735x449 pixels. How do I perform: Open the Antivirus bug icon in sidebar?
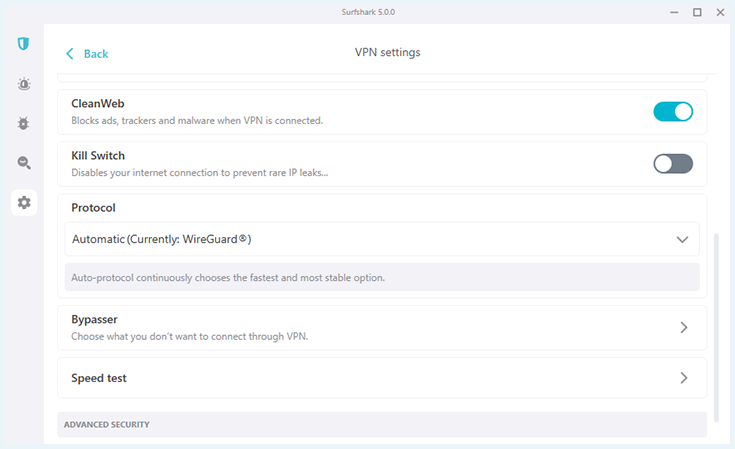[23, 123]
